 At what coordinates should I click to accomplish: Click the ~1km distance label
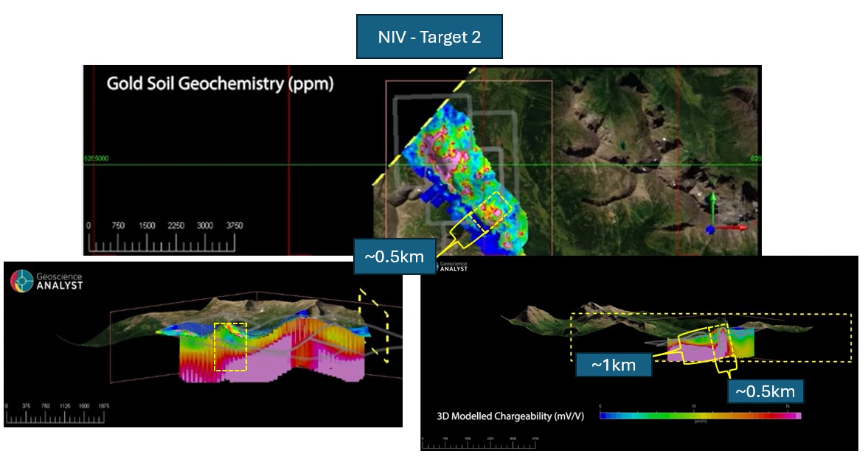click(x=614, y=365)
